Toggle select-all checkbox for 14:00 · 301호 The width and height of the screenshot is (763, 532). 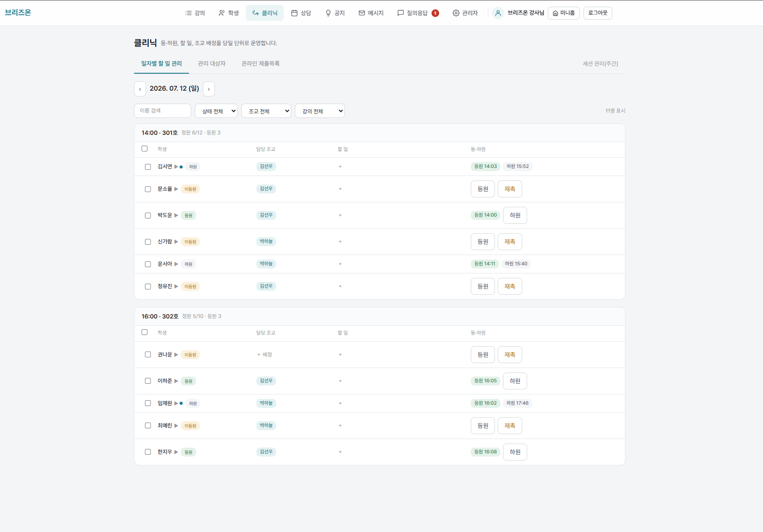coord(144,149)
